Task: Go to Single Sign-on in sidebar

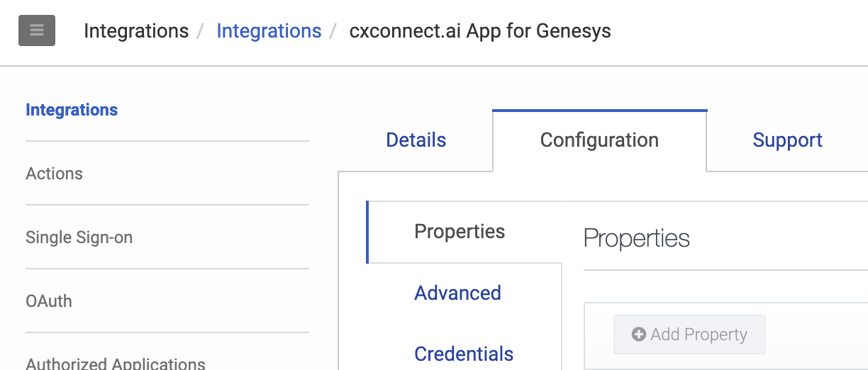Action: pos(79,237)
